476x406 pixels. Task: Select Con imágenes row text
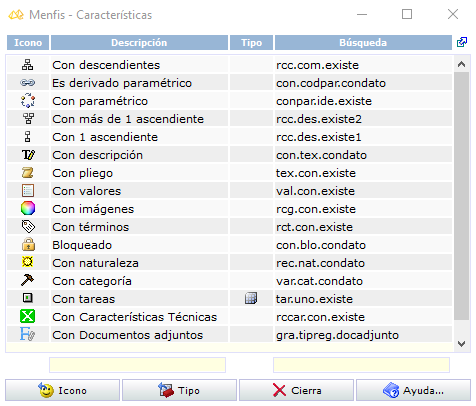pos(93,209)
